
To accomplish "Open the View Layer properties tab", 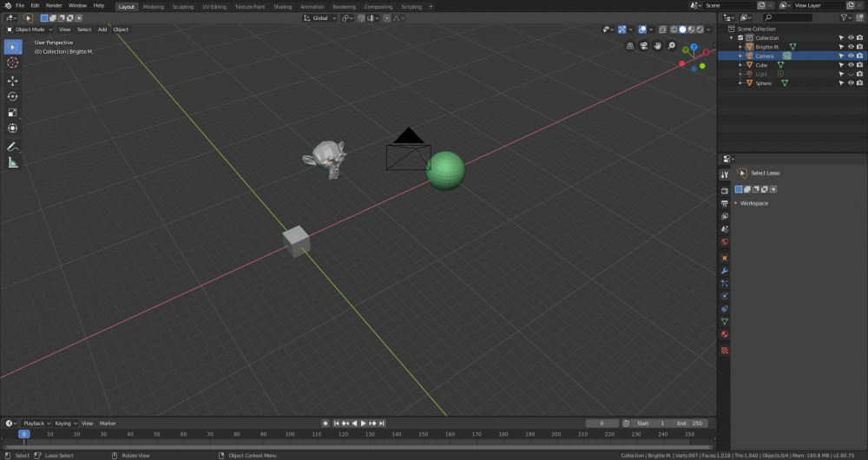I will pyautogui.click(x=725, y=216).
